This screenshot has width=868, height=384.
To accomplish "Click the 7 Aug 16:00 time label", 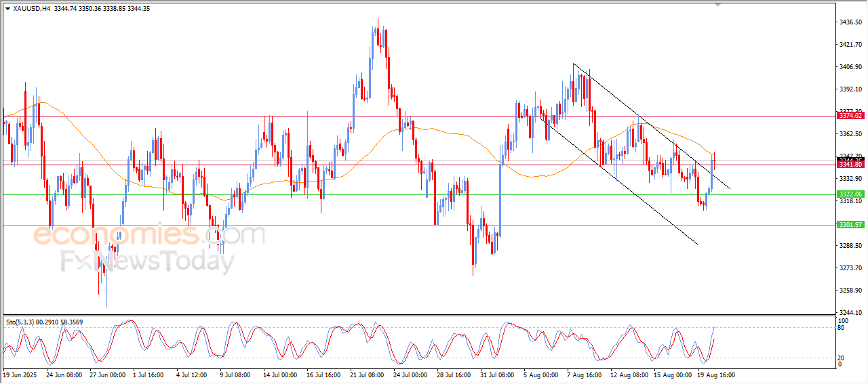I will click(x=585, y=375).
